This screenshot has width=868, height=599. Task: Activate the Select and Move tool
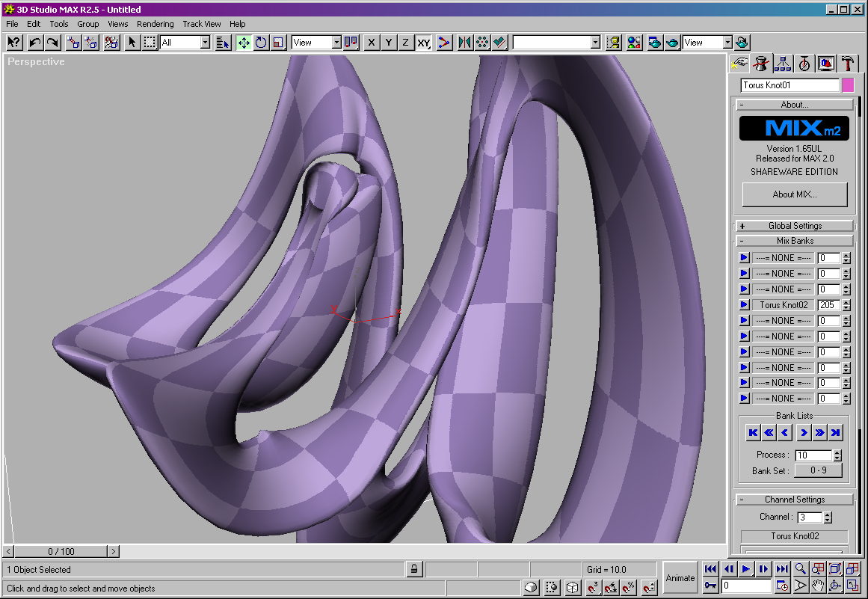244,43
